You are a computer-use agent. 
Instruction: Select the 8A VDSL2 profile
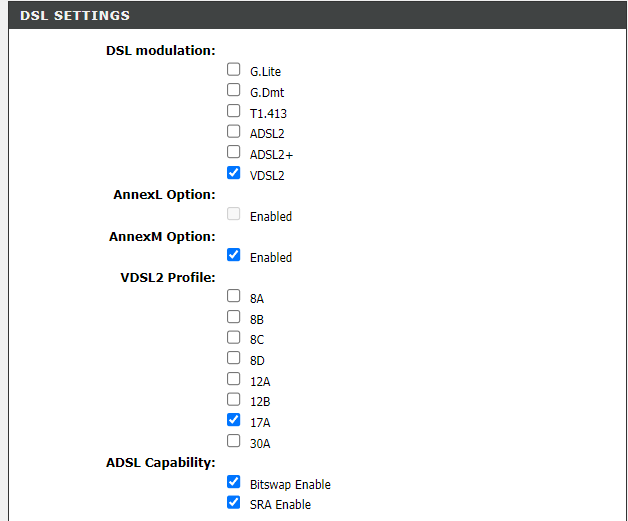234,296
